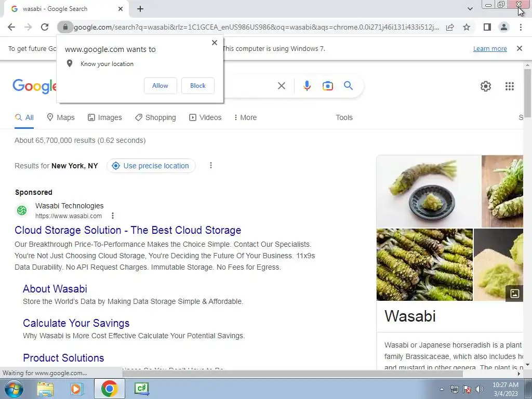Switch to the Images tab
The image size is (532, 399).
[104, 117]
